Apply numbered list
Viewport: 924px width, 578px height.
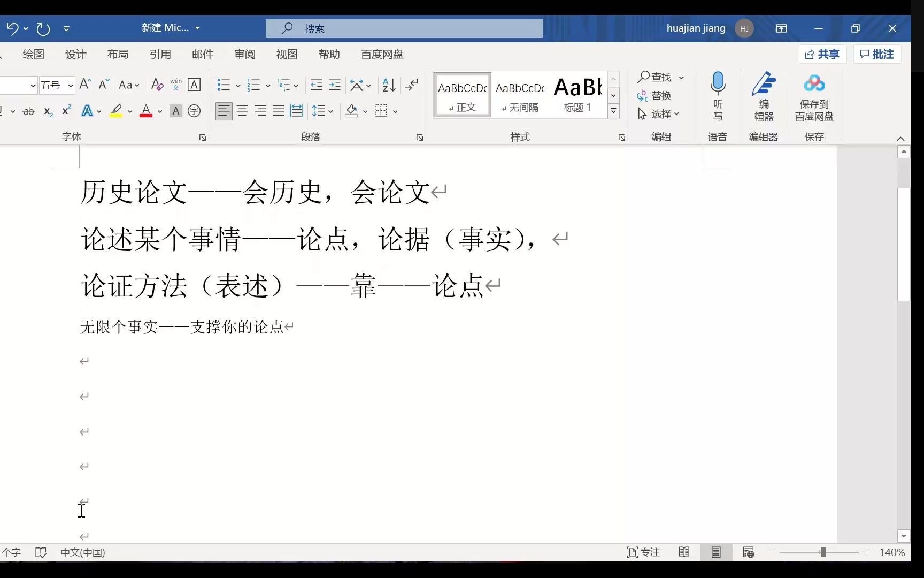click(253, 85)
